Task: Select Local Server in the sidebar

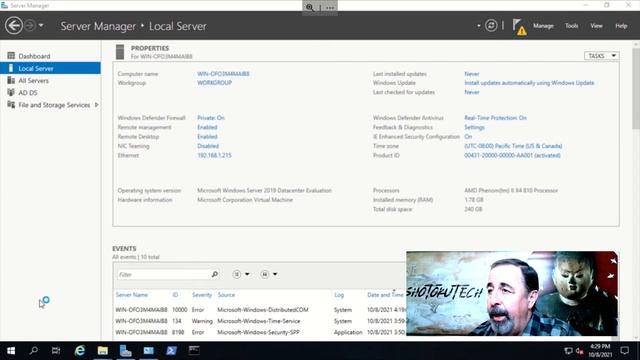Action: tap(50, 68)
